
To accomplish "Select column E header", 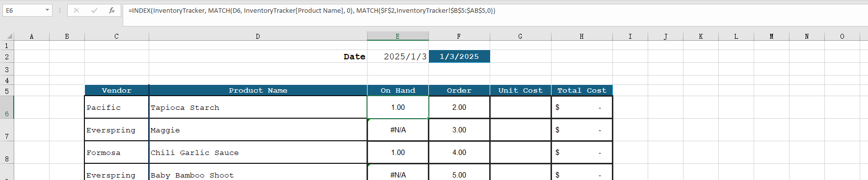I will tap(397, 36).
